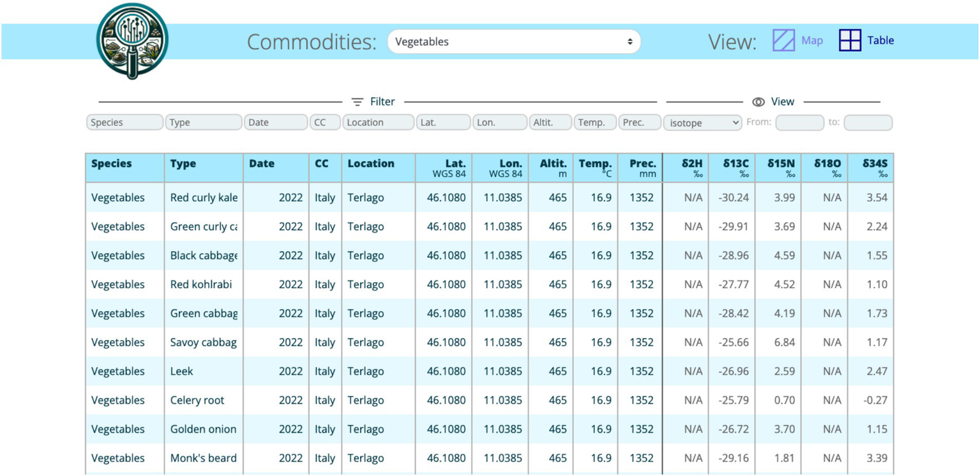980x476 pixels.
Task: Focus the Location filter box
Action: [378, 123]
